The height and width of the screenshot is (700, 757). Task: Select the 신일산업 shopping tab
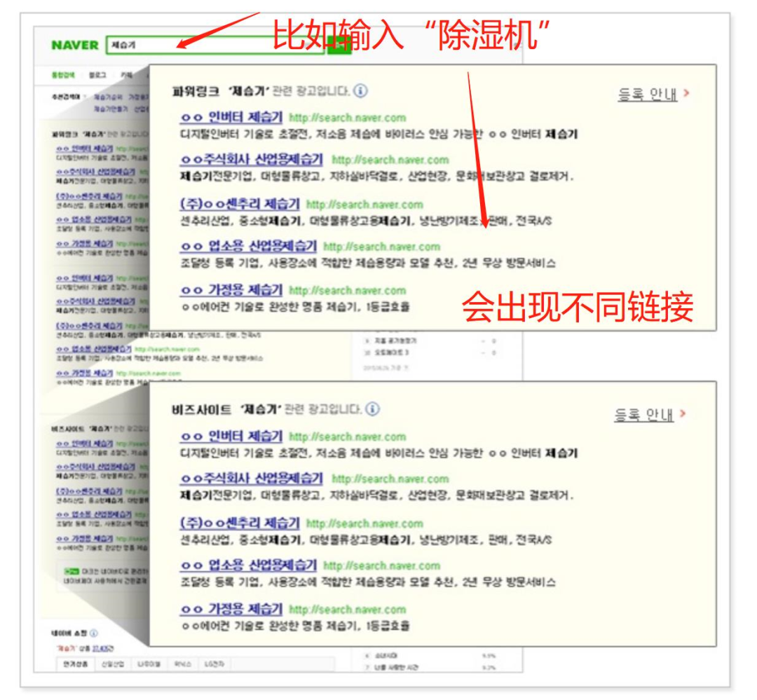coord(112,664)
